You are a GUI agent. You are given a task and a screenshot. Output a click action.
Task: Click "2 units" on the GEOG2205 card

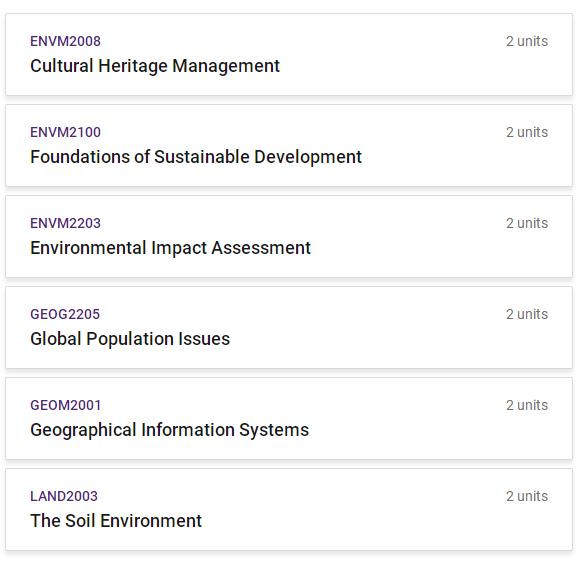pos(527,314)
